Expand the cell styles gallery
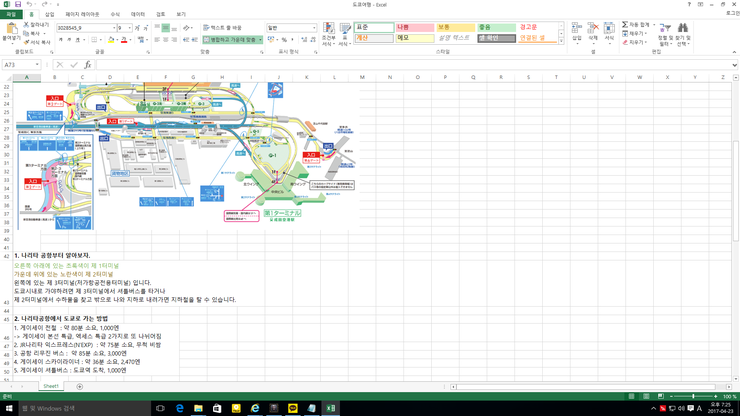The height and width of the screenshot is (416, 740). pyautogui.click(x=561, y=42)
